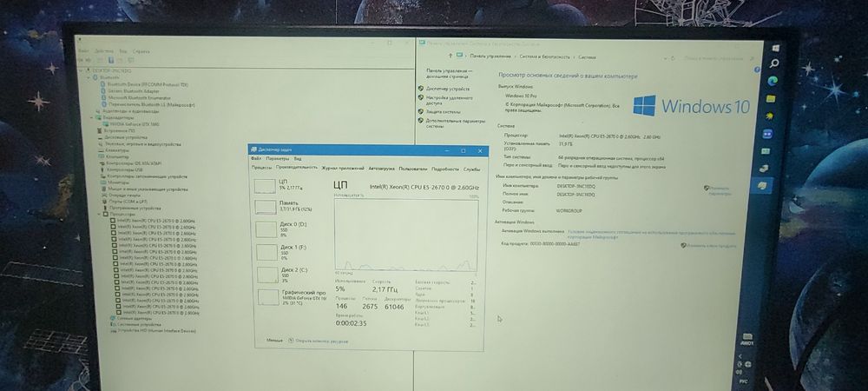Open the Диспетчер устройств link in System window
The height and width of the screenshot is (391, 868).
448,89
